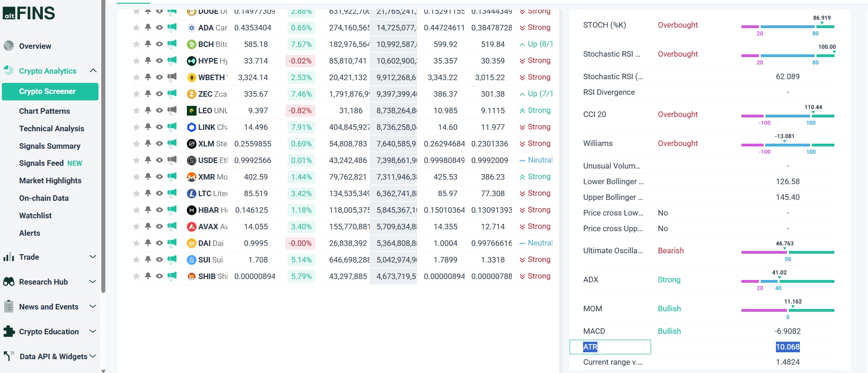The image size is (868, 373).
Task: Click the 7.91% change for LINK
Action: pyautogui.click(x=301, y=127)
